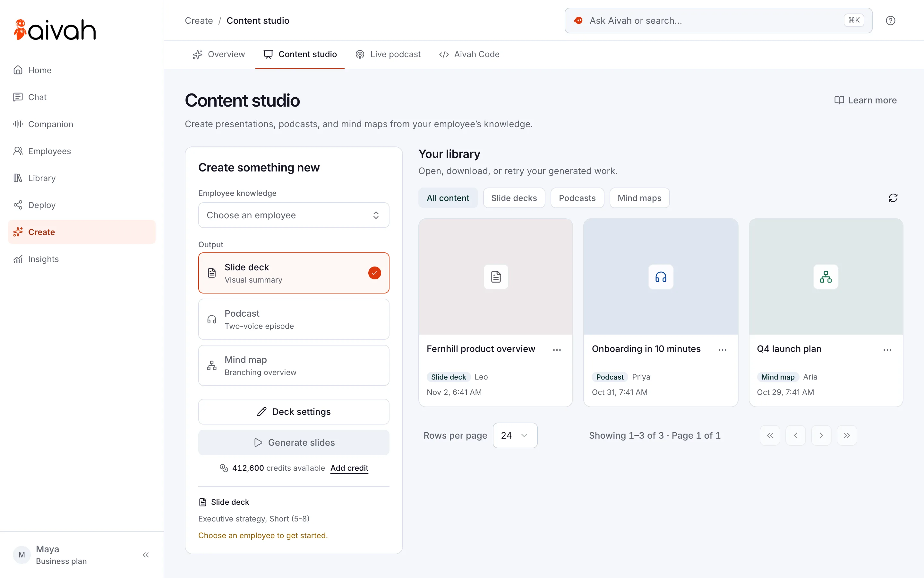The image size is (924, 578).
Task: Filter library by Podcasts
Action: [x=577, y=198]
